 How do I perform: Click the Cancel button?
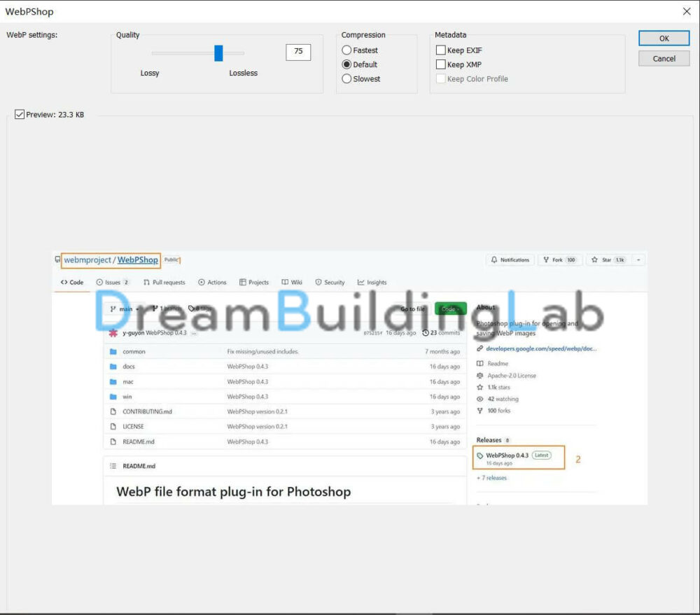(x=664, y=59)
